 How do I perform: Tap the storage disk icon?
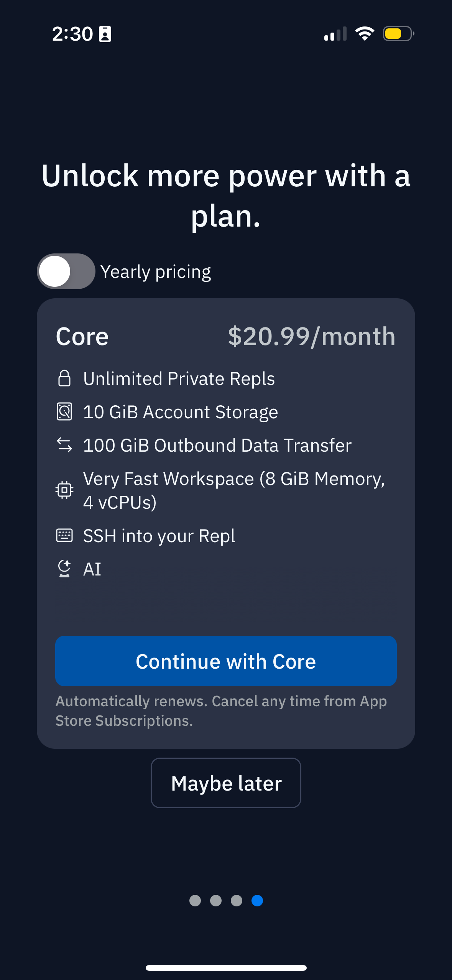(x=64, y=412)
